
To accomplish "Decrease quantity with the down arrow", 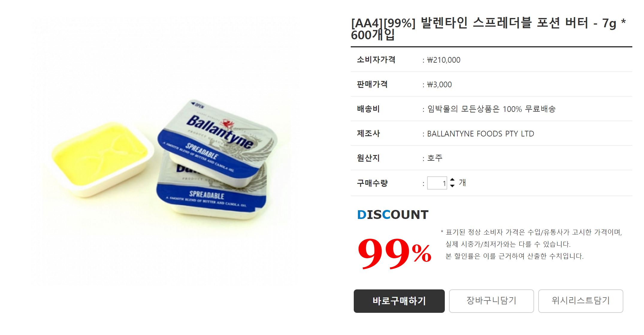I will coord(452,186).
